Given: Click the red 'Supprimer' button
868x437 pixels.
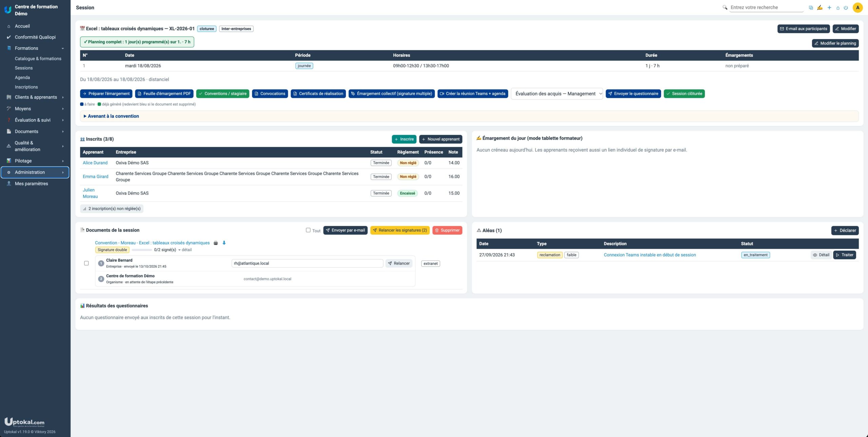Looking at the screenshot, I should pyautogui.click(x=447, y=230).
